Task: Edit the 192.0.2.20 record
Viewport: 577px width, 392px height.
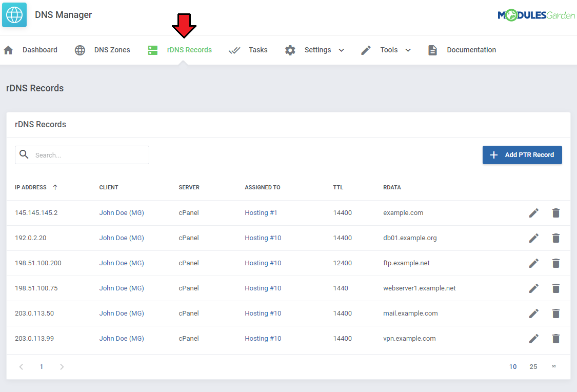Action: click(x=534, y=238)
